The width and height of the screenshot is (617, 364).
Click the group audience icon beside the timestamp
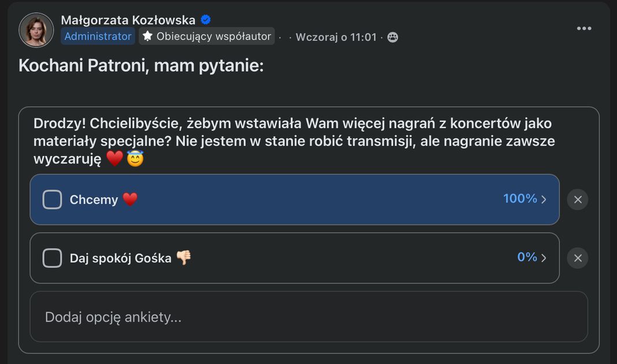(x=392, y=37)
